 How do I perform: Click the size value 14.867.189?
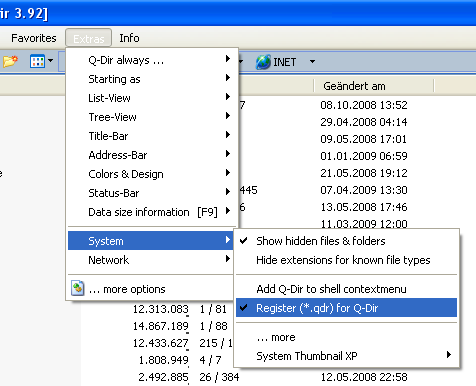[x=161, y=326]
